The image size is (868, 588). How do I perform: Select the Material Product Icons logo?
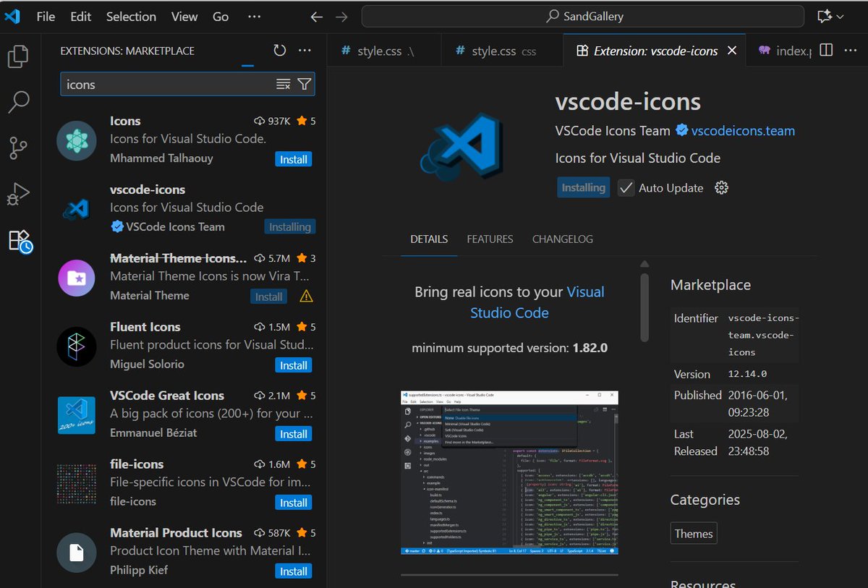coord(77,553)
